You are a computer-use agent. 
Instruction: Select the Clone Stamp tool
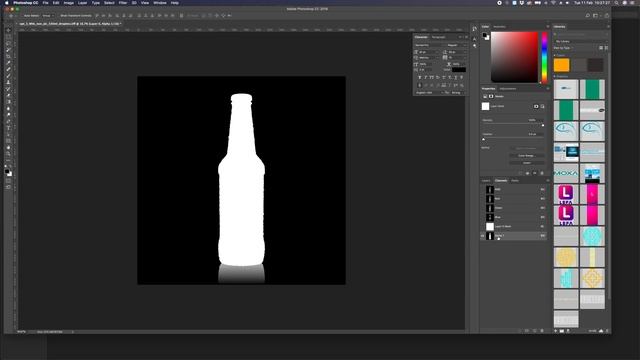tap(8, 82)
